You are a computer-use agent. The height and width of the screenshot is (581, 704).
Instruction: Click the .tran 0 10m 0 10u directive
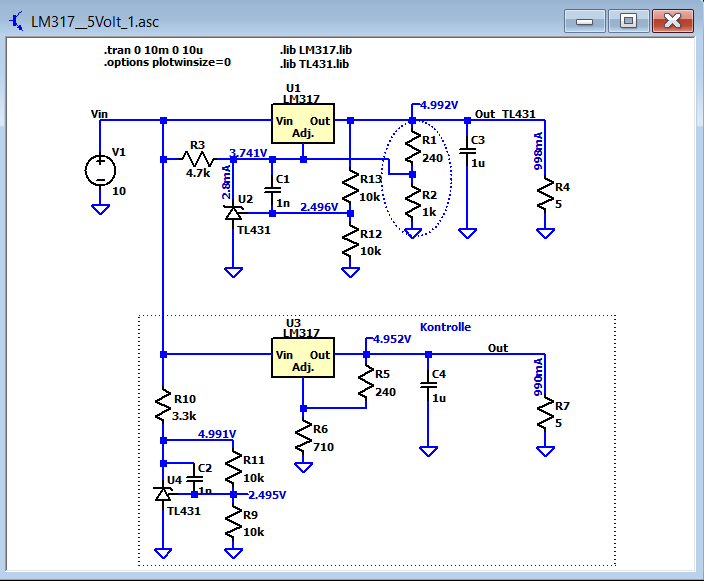click(154, 50)
